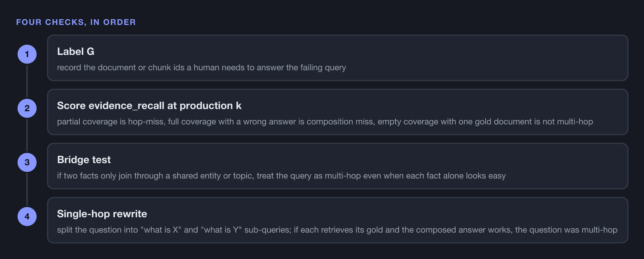Click the numbered circle for step 3

point(27,162)
